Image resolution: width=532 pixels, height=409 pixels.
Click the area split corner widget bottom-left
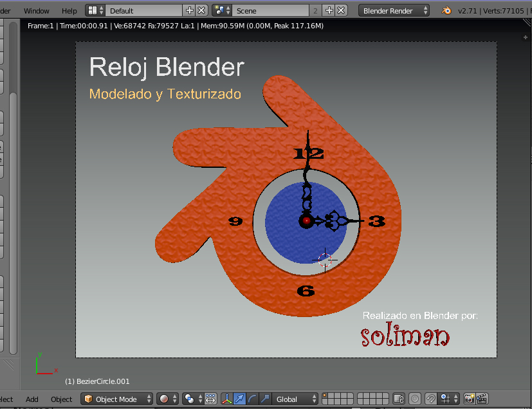8,364
